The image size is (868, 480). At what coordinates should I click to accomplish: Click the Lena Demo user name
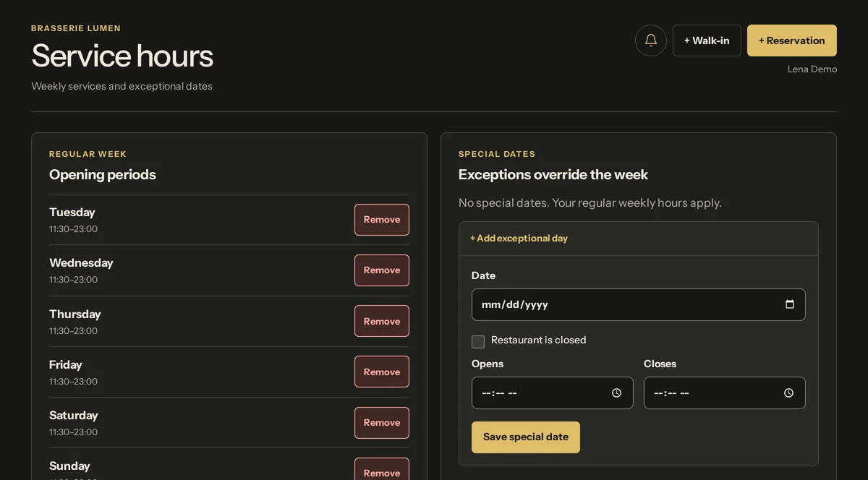[x=812, y=69]
